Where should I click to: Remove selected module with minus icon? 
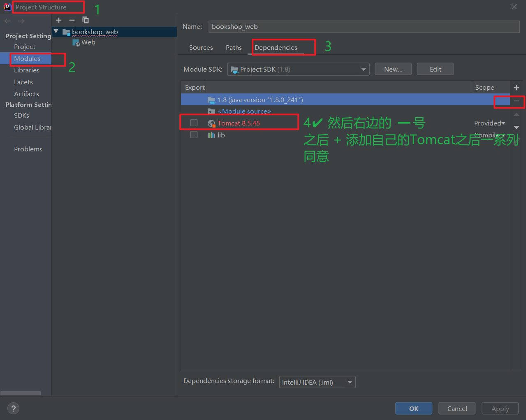[x=72, y=20]
